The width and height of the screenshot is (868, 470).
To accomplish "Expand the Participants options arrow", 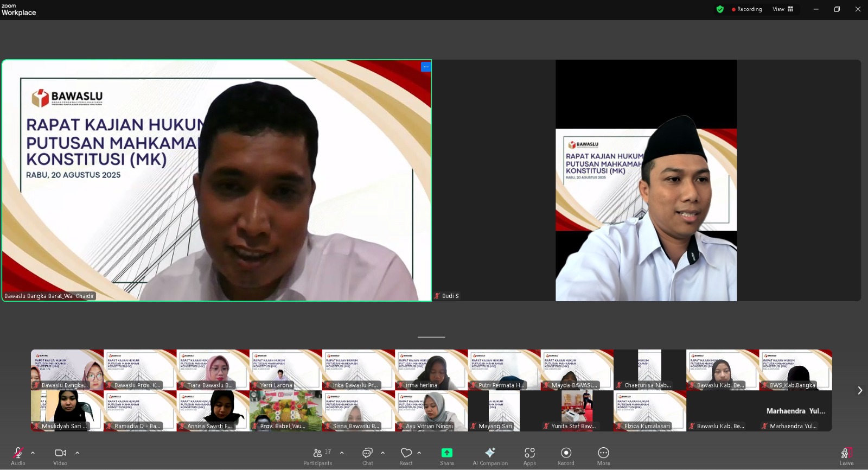I will pos(342,453).
